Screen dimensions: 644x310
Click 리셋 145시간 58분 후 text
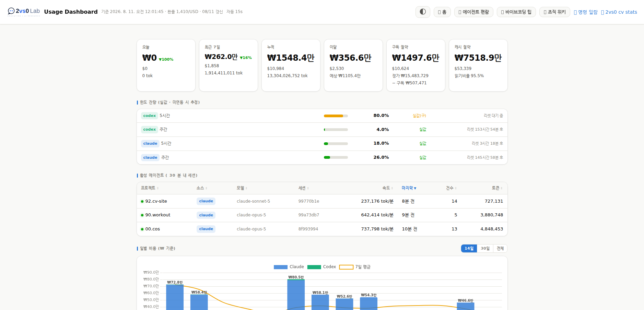(x=485, y=157)
